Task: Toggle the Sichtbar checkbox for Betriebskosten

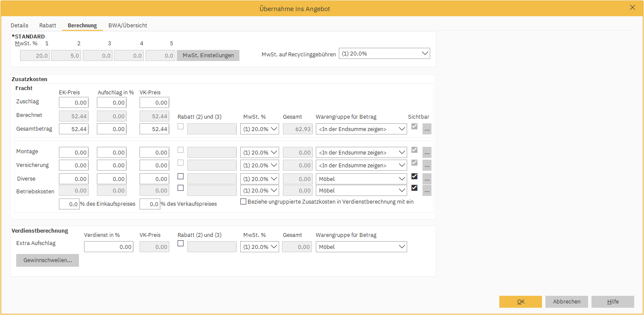Action: coord(414,188)
